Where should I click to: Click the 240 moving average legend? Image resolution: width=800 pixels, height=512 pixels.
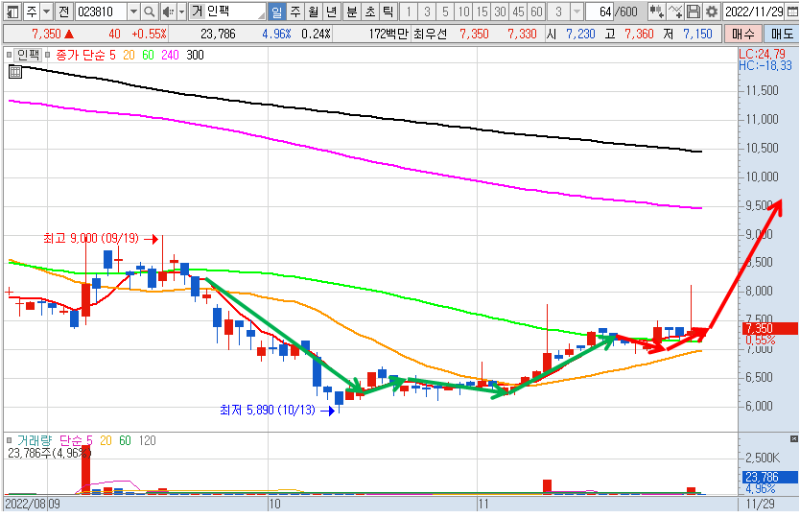click(x=170, y=55)
